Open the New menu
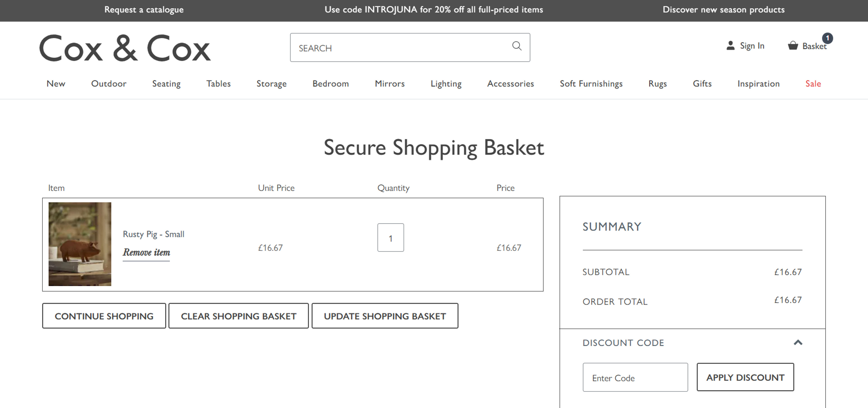 pos(56,84)
